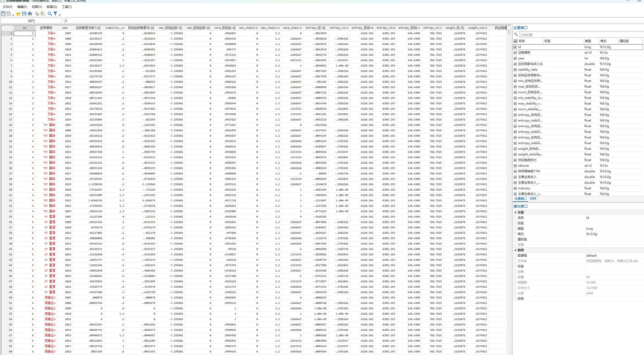Uncheck the year variable checkbox
The width and height of the screenshot is (644, 355).
515,58
